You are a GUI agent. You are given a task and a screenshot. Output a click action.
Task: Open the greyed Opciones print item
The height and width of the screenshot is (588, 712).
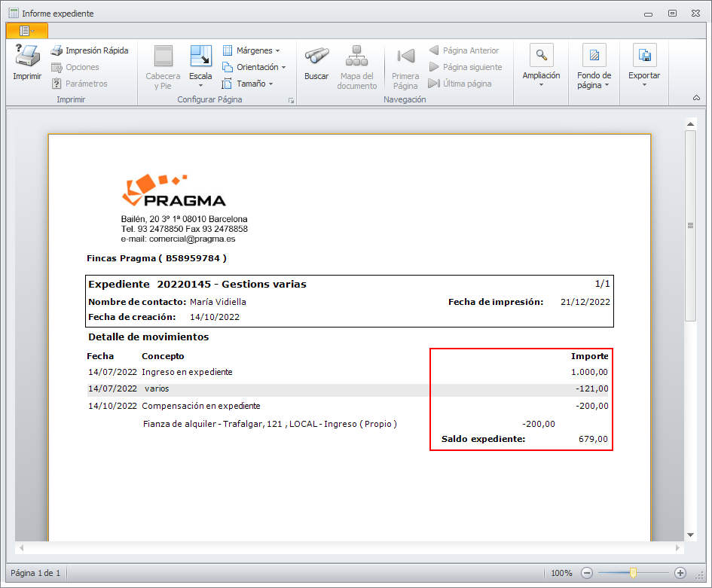[75, 67]
